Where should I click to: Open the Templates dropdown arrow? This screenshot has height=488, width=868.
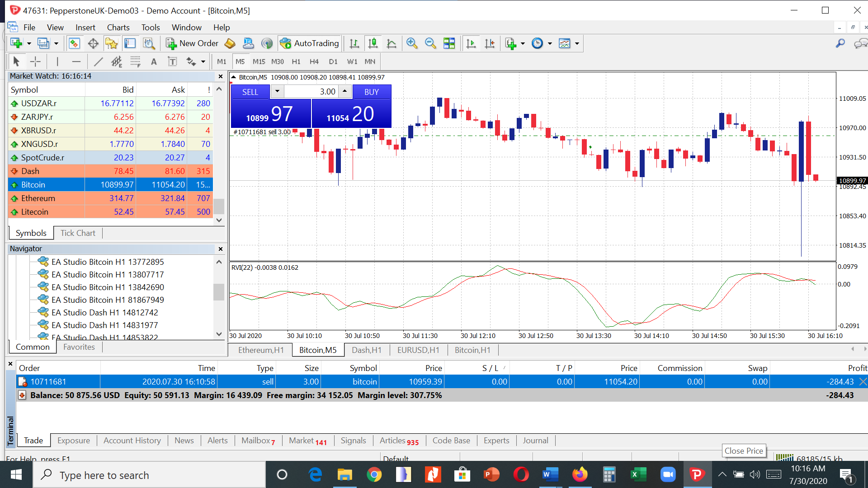pos(577,44)
